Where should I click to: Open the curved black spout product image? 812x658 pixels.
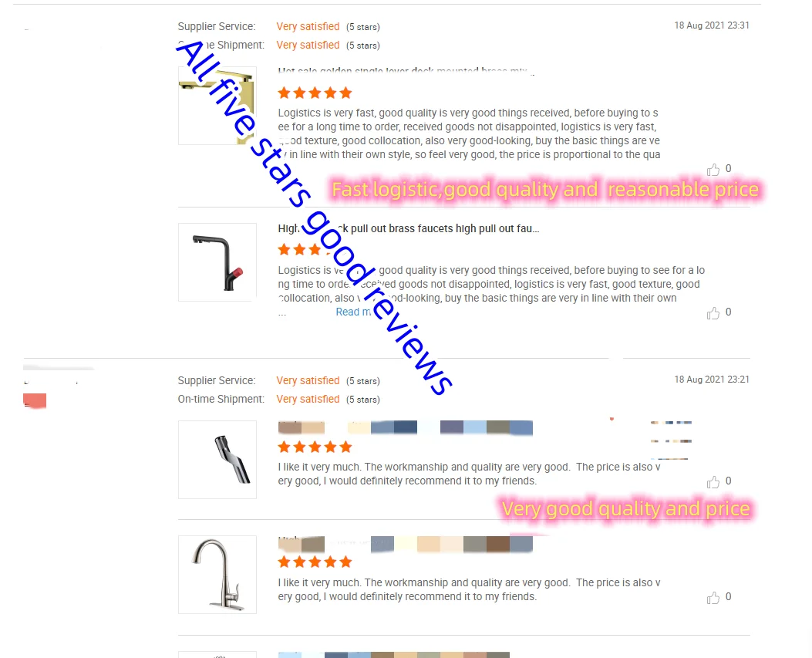pyautogui.click(x=217, y=460)
